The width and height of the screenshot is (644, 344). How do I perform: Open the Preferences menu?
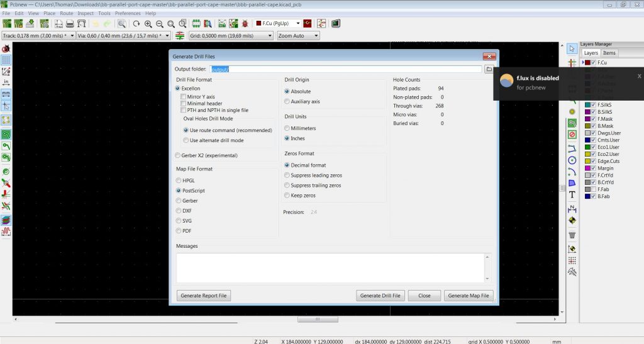point(128,13)
